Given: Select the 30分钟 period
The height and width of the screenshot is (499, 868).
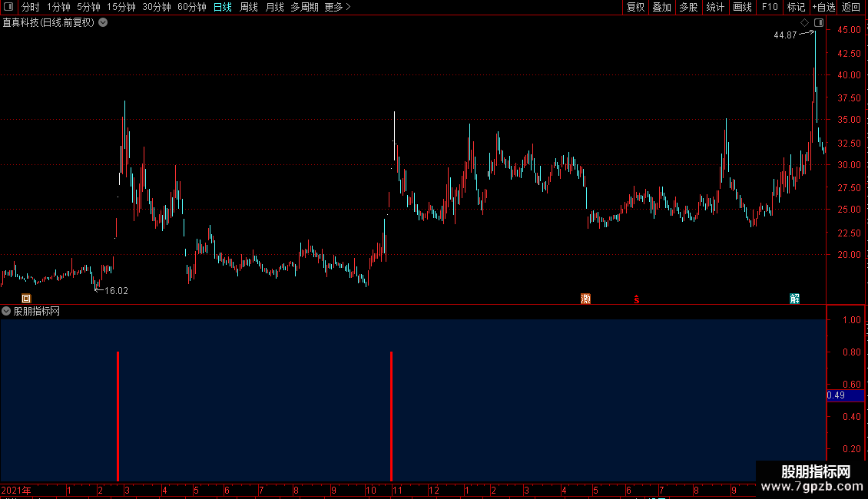Looking at the screenshot, I should pos(156,7).
